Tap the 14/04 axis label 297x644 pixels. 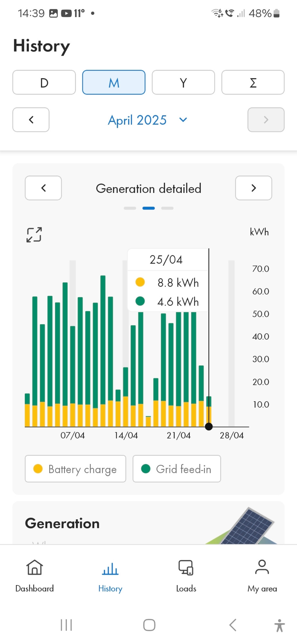pos(126,435)
